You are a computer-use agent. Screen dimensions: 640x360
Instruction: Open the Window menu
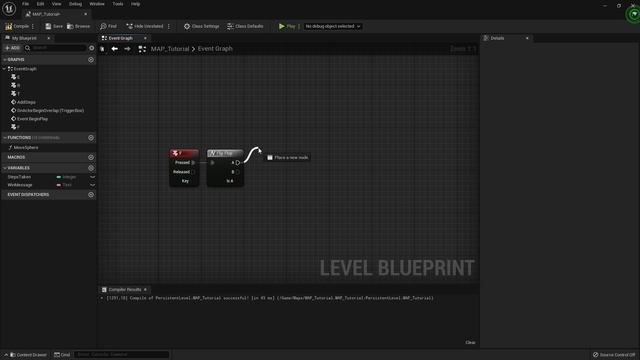click(x=97, y=4)
